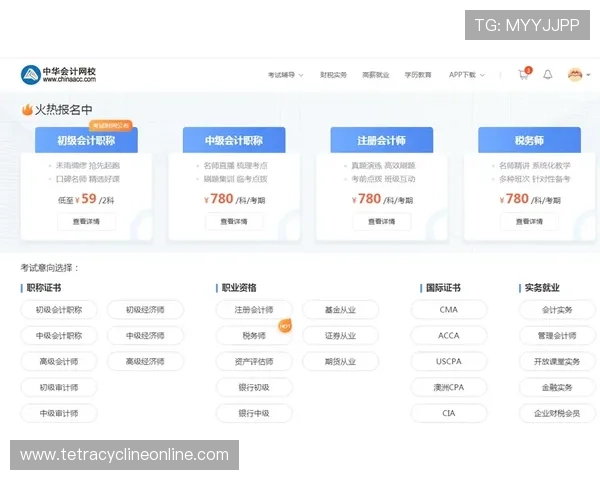The image size is (600, 480).
Task: Choose the 管理会计师 option
Action: click(x=557, y=336)
